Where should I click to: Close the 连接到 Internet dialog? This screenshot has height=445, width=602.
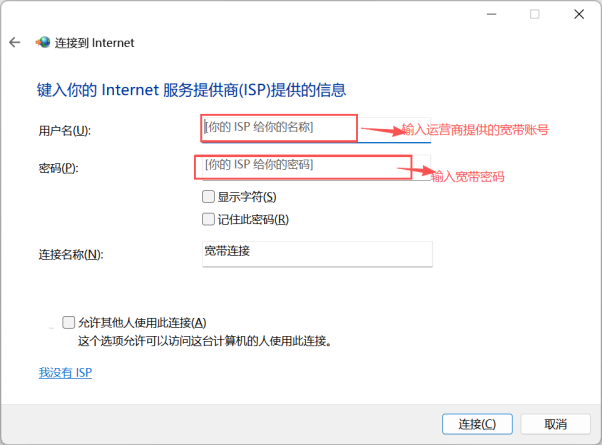point(577,14)
